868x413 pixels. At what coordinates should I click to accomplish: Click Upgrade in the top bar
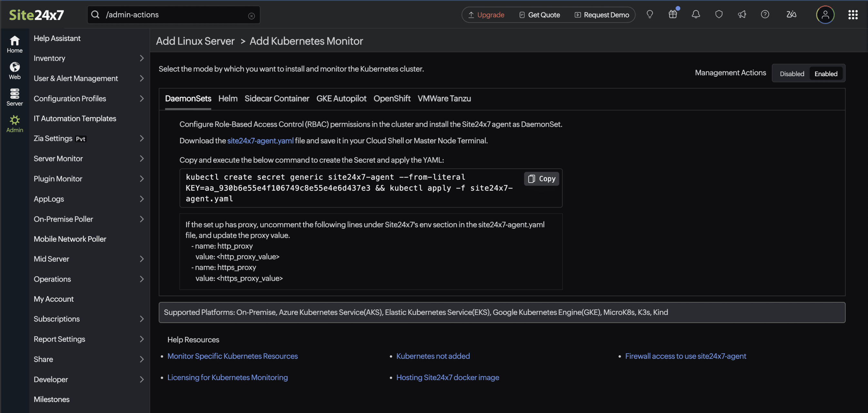click(486, 15)
